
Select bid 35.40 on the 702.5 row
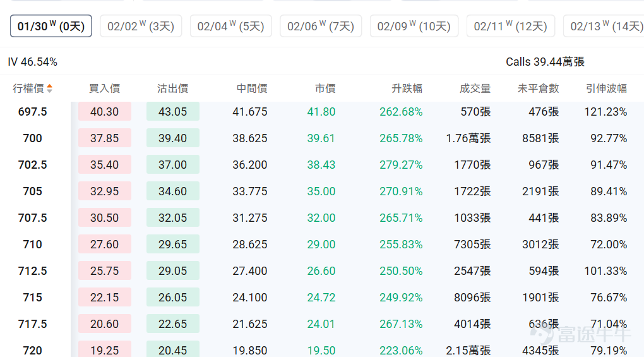[105, 164]
